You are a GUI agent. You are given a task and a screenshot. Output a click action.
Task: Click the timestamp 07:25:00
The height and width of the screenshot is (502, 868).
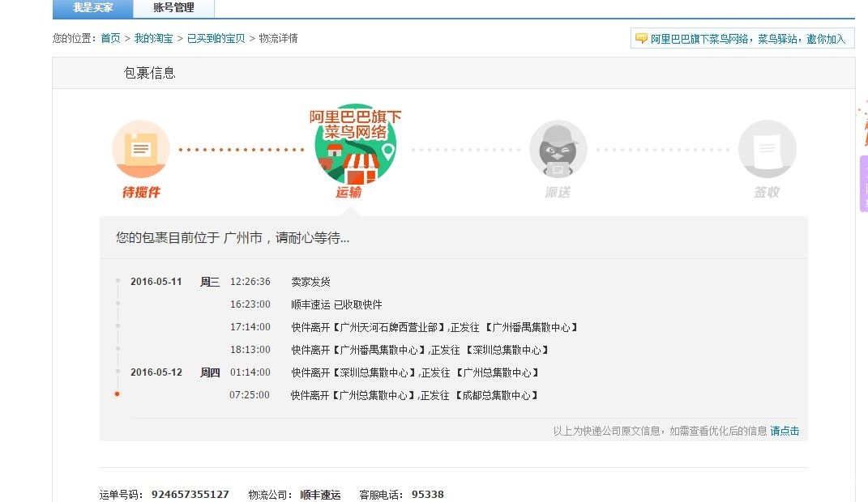250,395
